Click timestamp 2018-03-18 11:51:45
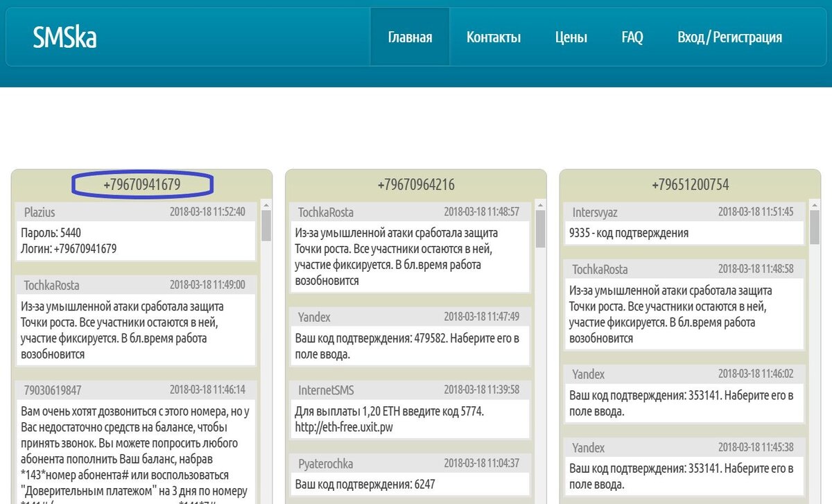832x504 pixels. pyautogui.click(x=756, y=212)
